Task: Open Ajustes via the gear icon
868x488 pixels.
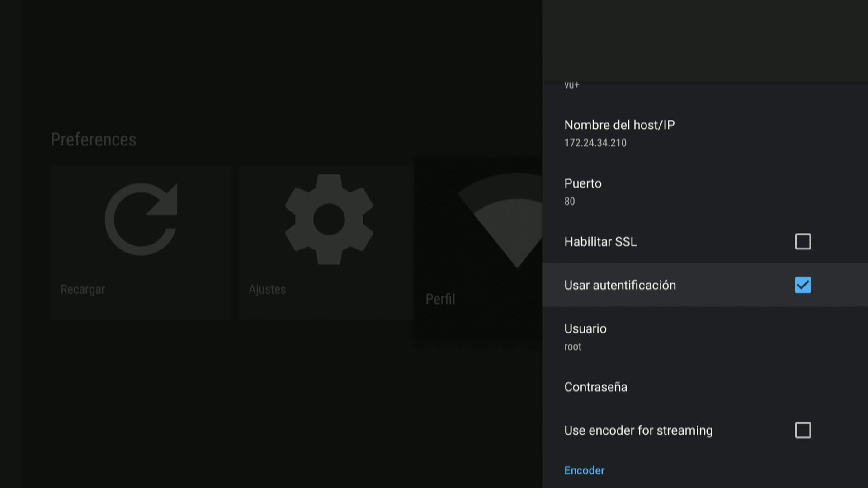Action: click(x=329, y=220)
